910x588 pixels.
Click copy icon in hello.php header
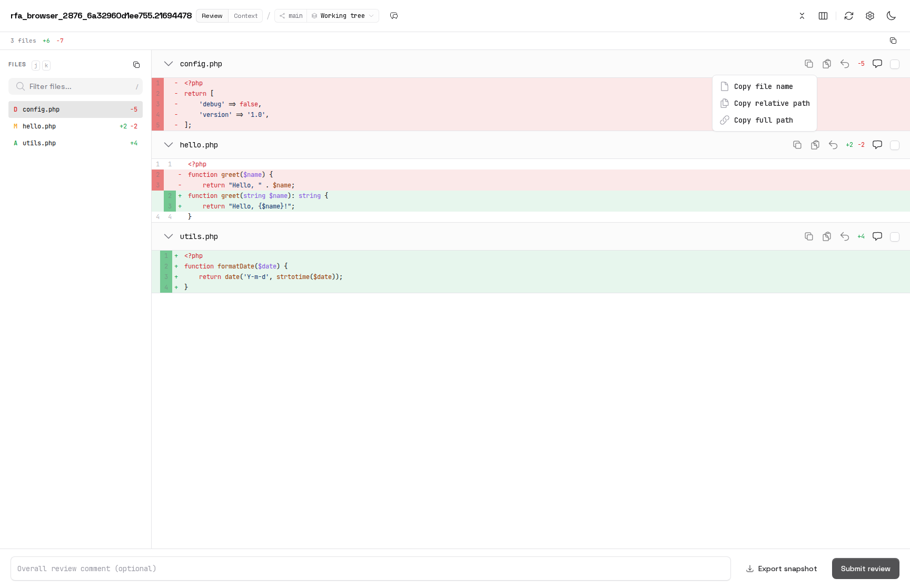[797, 145]
